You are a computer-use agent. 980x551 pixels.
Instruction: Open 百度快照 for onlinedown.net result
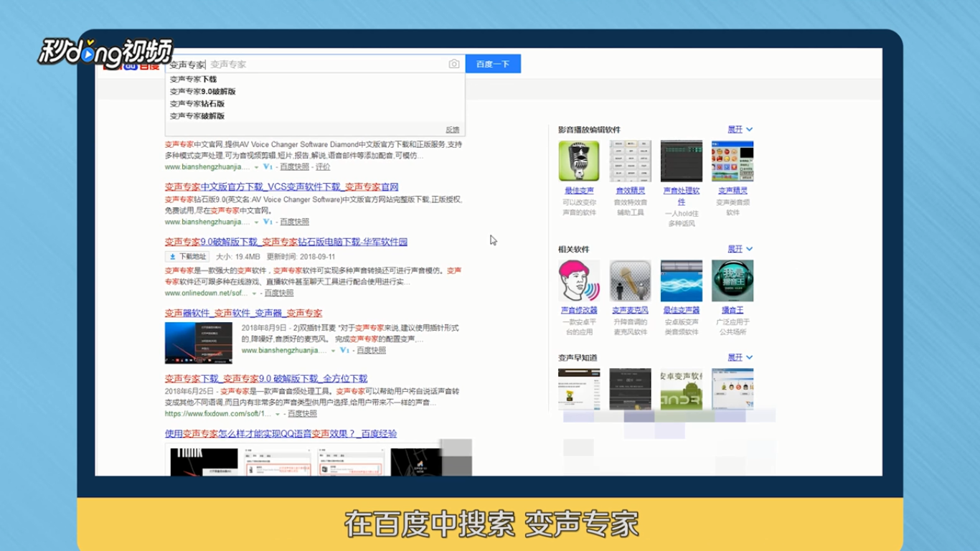tap(279, 293)
